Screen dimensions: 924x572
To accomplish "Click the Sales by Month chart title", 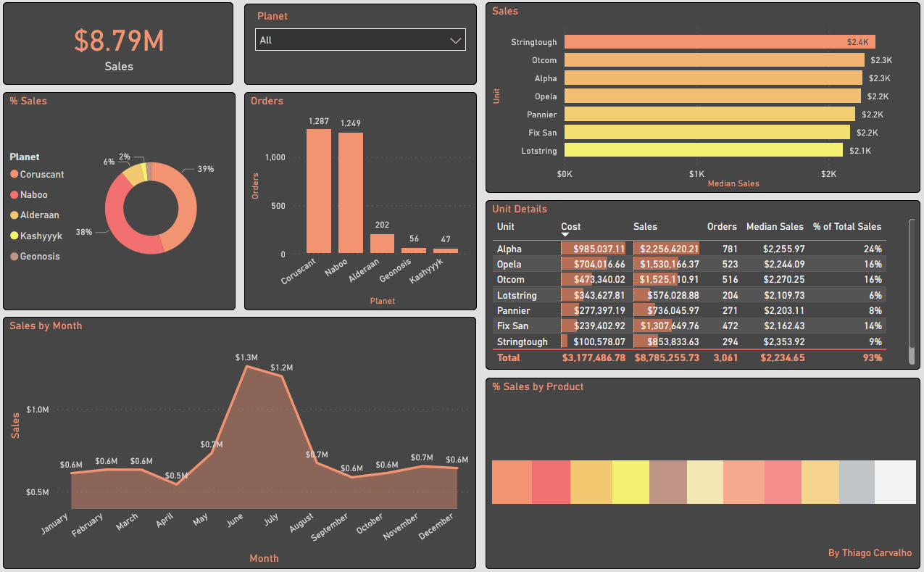I will [46, 326].
